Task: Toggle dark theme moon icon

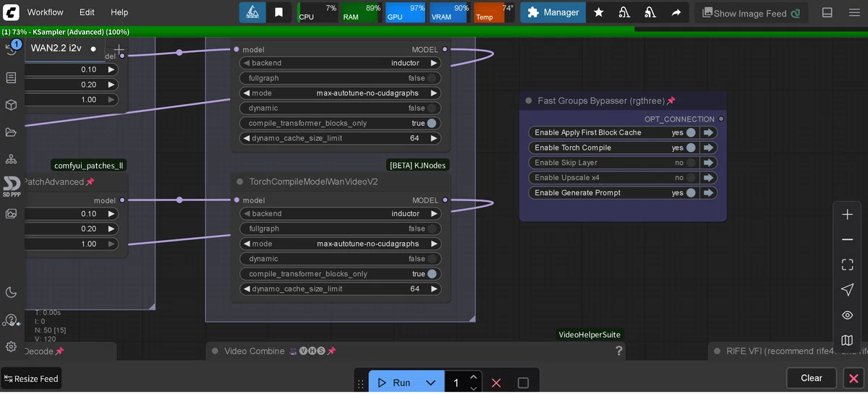Action: coord(11,292)
